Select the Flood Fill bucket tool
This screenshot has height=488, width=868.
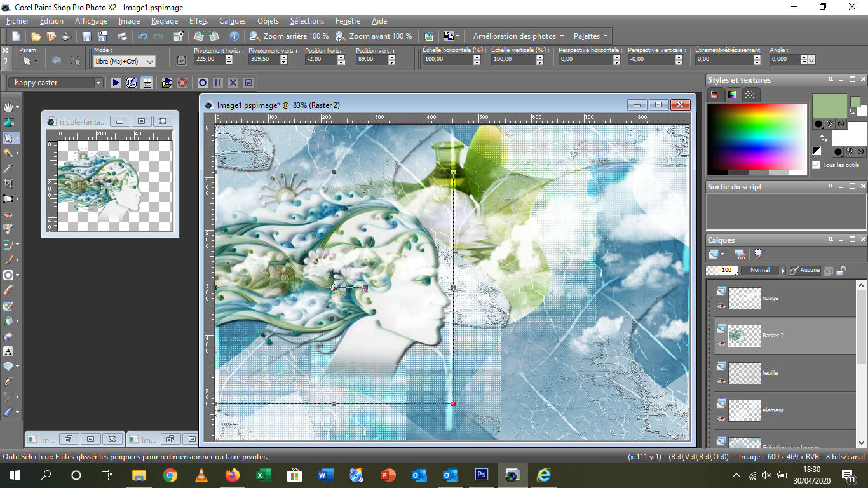click(8, 321)
